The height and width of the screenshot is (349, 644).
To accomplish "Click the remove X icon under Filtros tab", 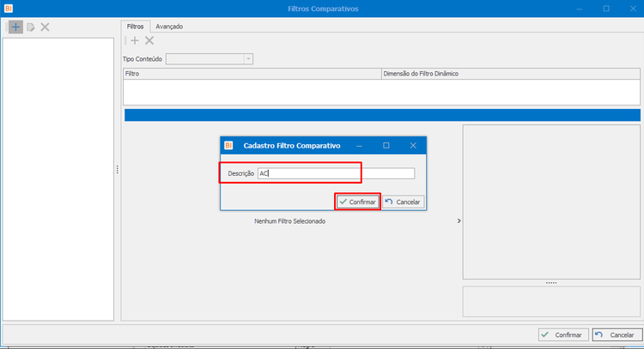I will point(149,40).
